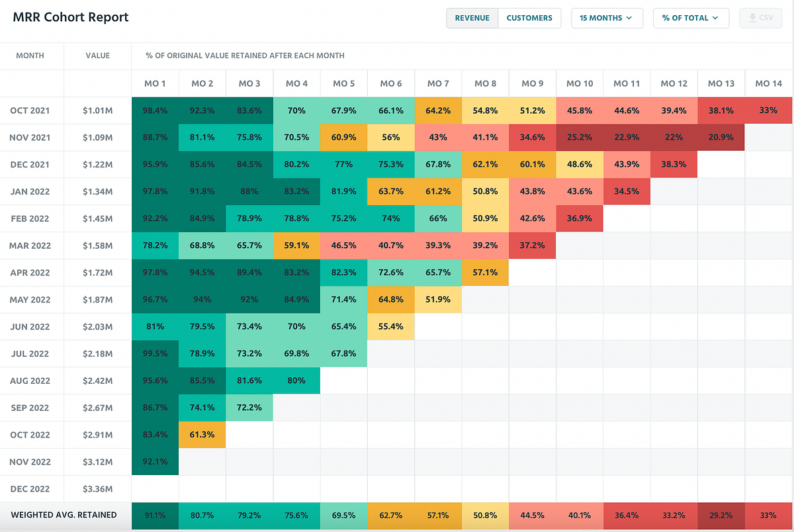The height and width of the screenshot is (532, 794).
Task: Click the MRR Cohort Report title
Action: click(70, 17)
